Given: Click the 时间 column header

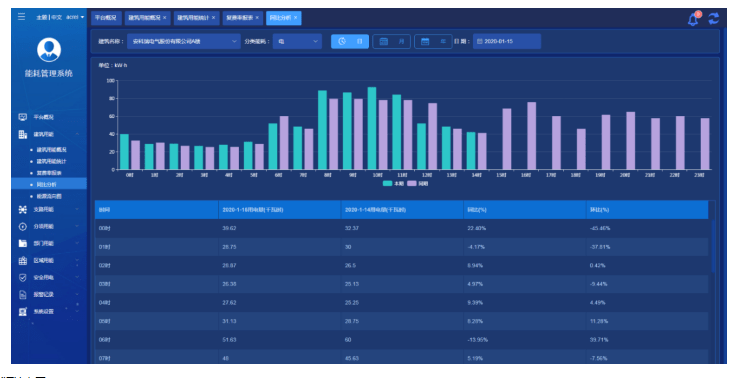Looking at the screenshot, I should tap(156, 209).
